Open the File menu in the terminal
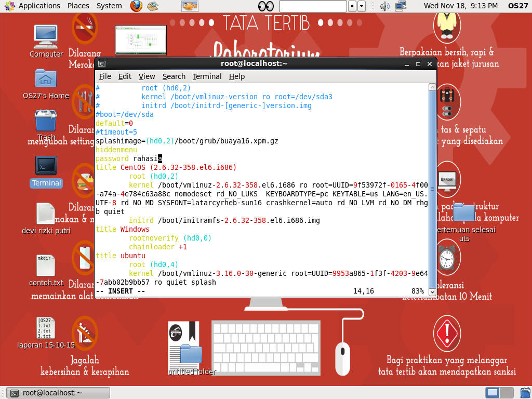532x399 pixels. coord(105,77)
